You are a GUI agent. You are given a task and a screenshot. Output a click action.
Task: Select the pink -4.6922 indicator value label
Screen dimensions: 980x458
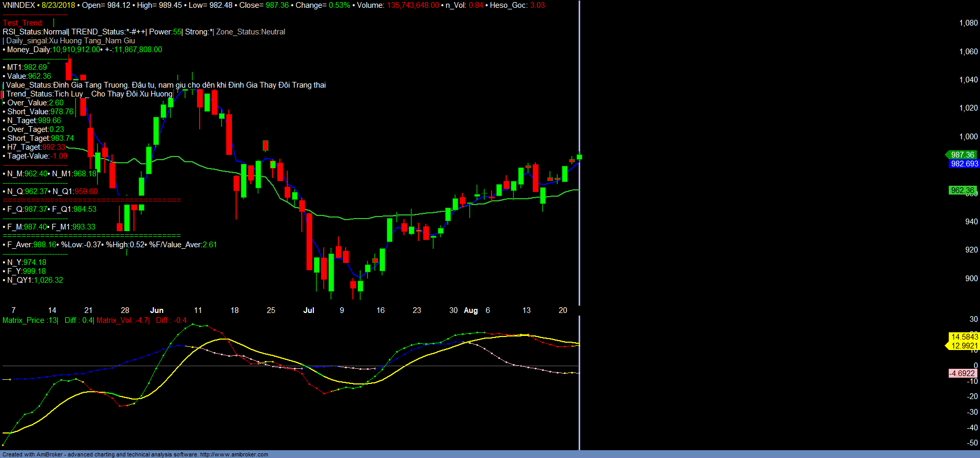click(x=962, y=373)
